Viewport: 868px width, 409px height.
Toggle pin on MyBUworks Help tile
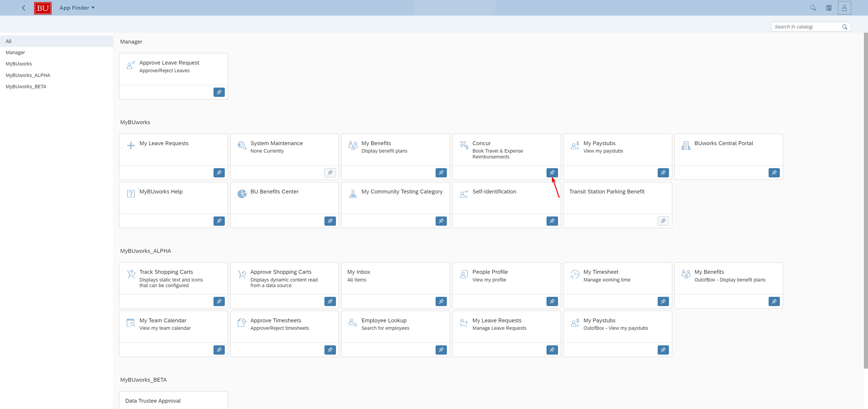219,221
